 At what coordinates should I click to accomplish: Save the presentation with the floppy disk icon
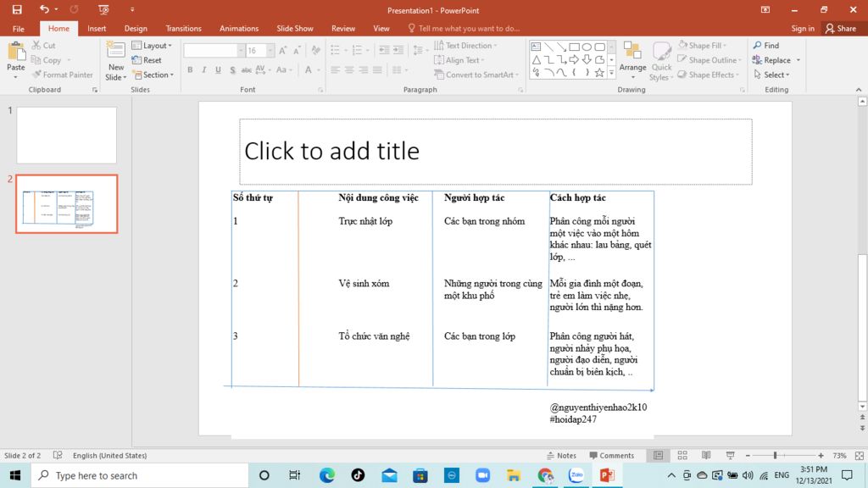coord(17,9)
